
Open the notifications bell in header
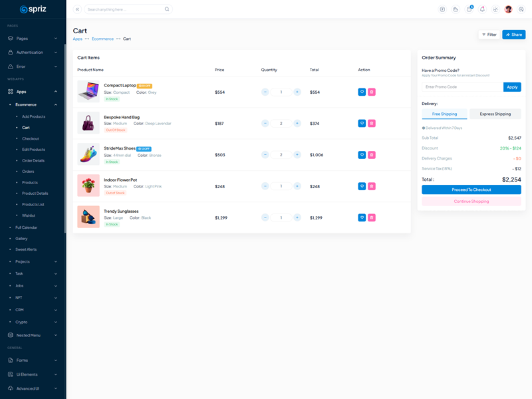click(x=482, y=9)
